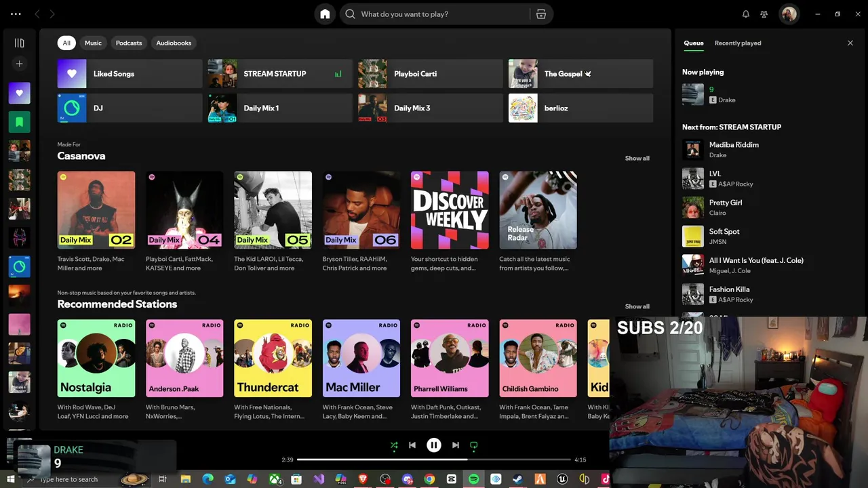Open Your Episodes green bookmark in sidebar

pyautogui.click(x=19, y=122)
